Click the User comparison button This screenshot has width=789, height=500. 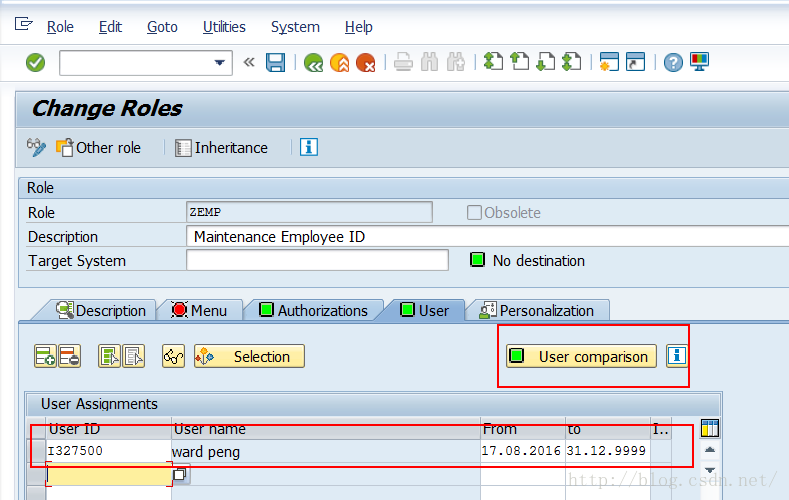click(x=581, y=356)
